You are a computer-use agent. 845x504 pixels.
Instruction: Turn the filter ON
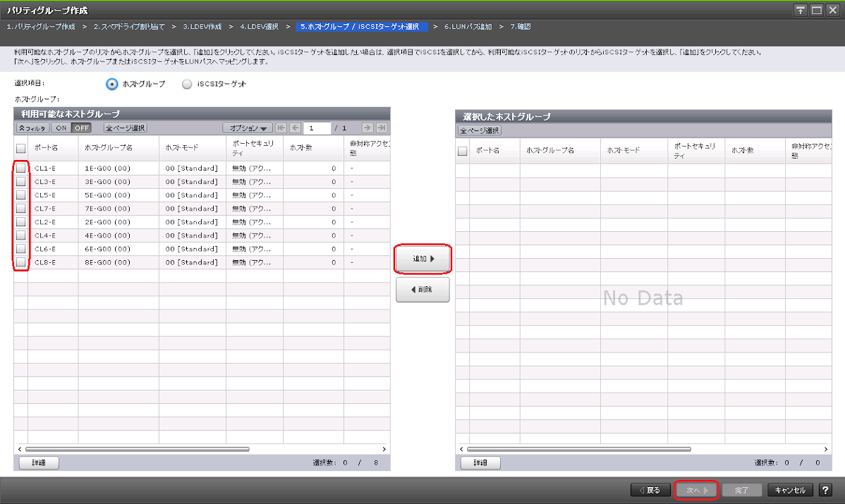click(61, 128)
